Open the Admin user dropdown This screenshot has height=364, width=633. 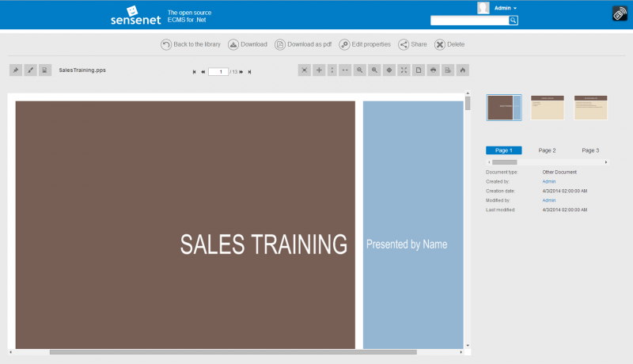505,8
